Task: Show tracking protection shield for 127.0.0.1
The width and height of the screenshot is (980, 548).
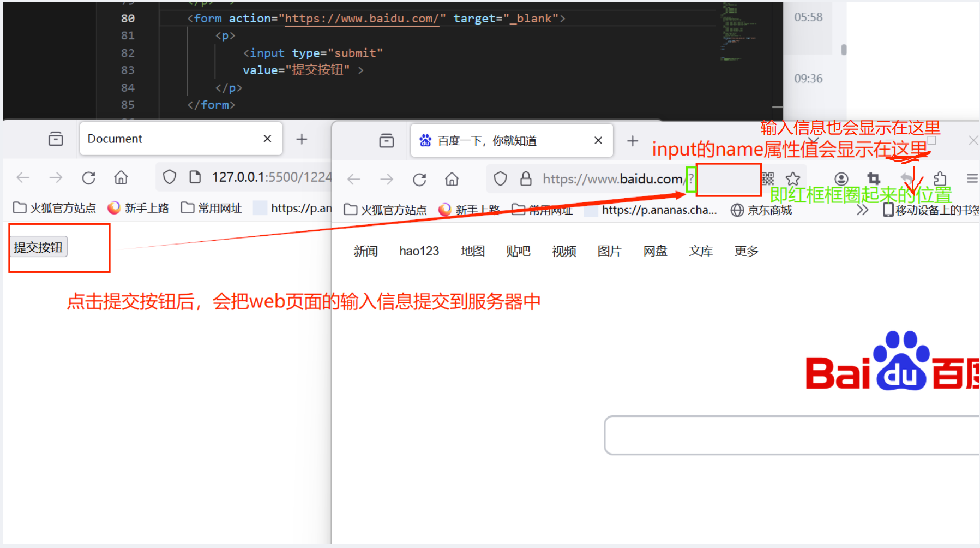Action: click(x=170, y=177)
